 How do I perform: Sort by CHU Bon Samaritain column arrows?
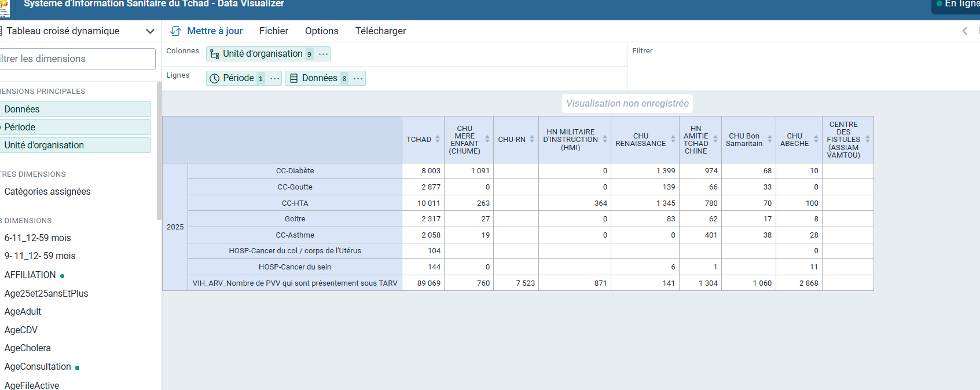coord(770,139)
